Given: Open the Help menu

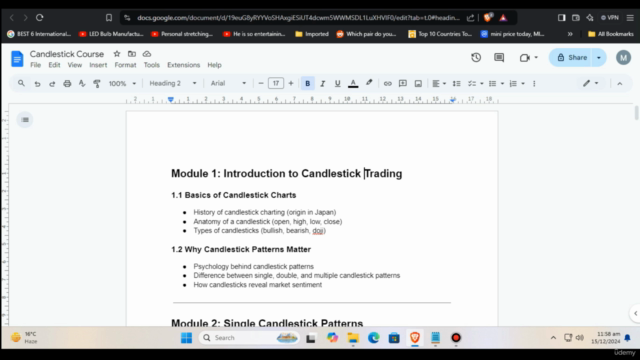Looking at the screenshot, I should tap(214, 65).
